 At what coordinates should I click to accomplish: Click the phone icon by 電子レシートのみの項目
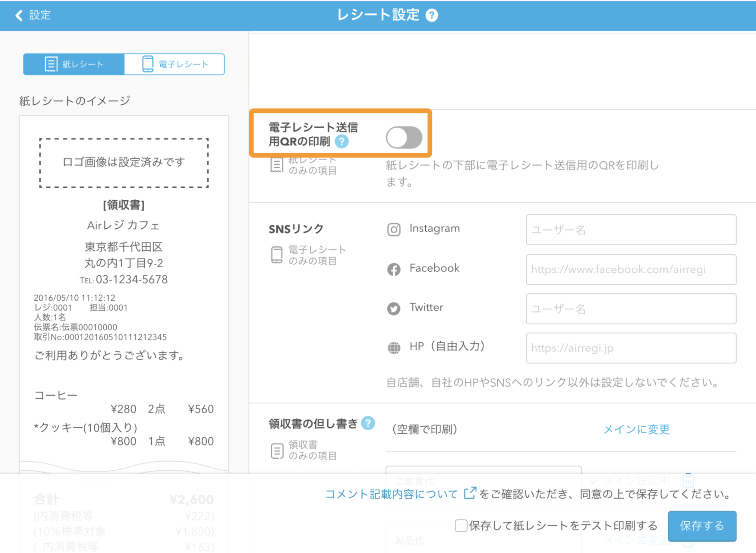point(277,255)
